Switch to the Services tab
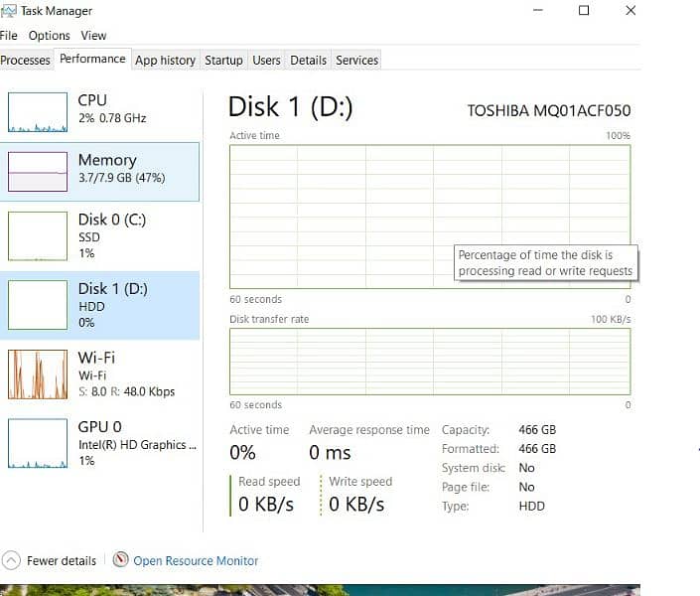The width and height of the screenshot is (700, 596). 356,60
